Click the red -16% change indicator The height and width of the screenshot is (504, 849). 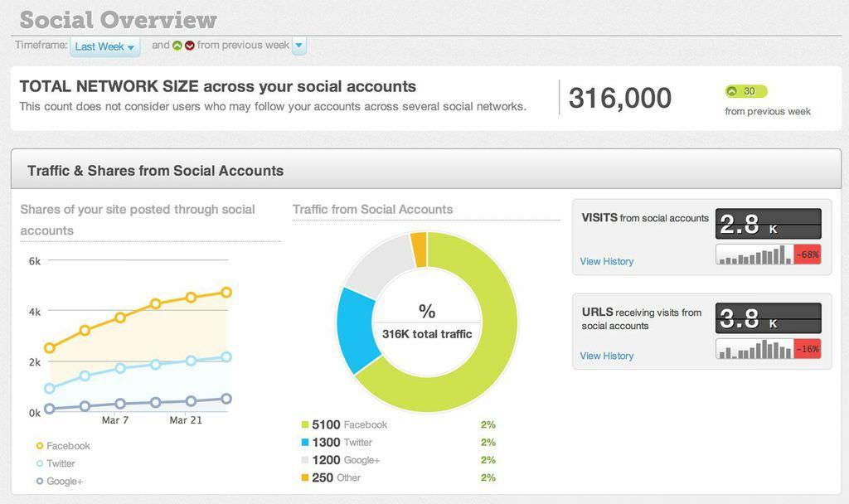(808, 349)
